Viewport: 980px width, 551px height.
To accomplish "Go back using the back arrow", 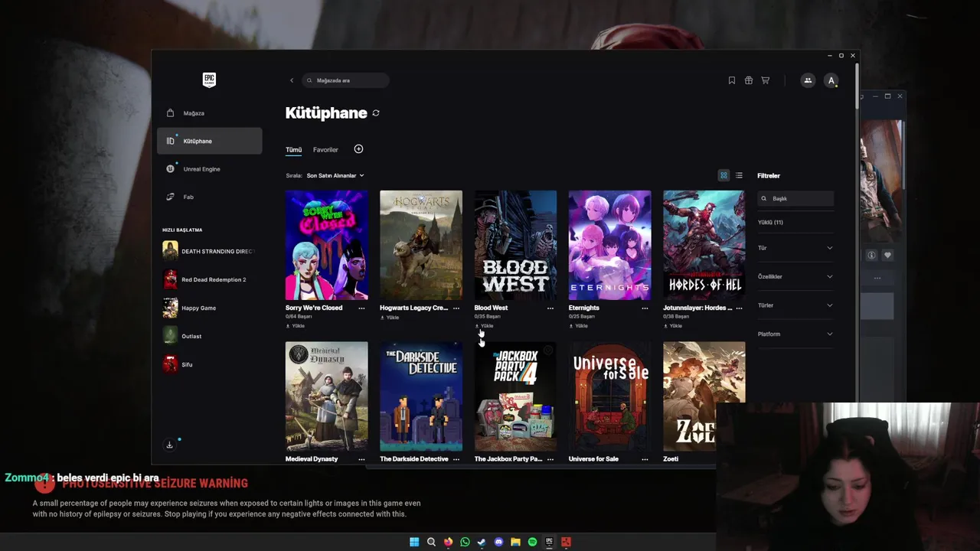I will click(x=292, y=80).
